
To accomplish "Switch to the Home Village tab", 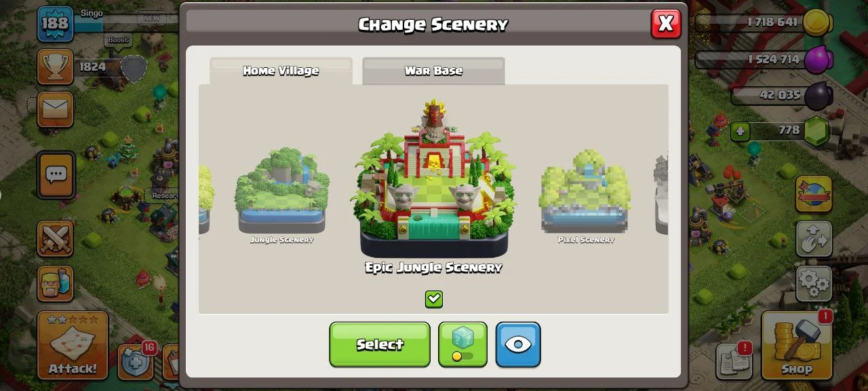I will [281, 71].
